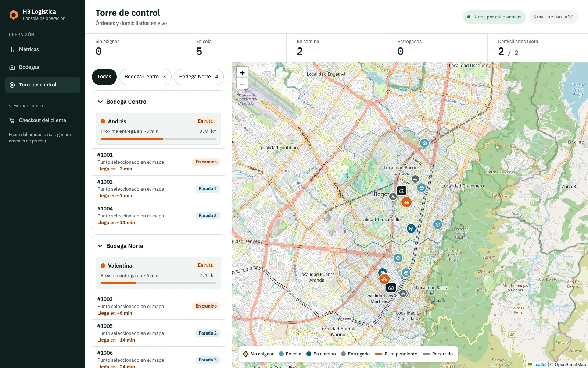
Task: Click the Entregadas stat card
Action: pos(437,48)
